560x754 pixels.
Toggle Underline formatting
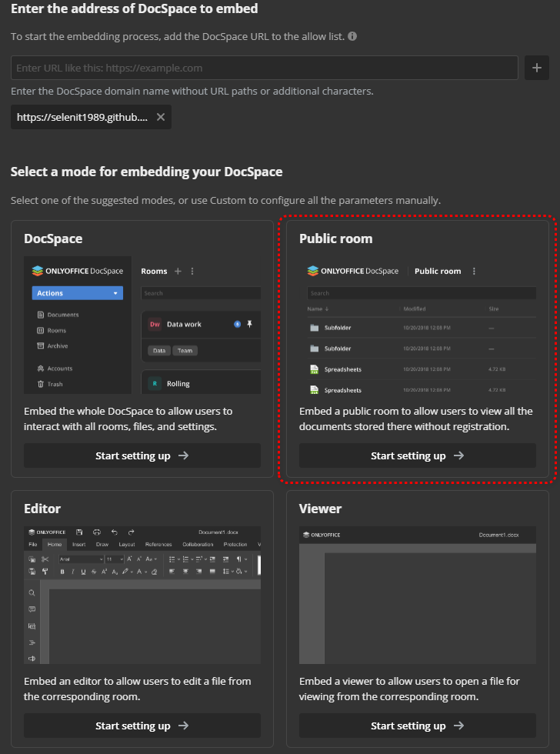[x=83, y=572]
